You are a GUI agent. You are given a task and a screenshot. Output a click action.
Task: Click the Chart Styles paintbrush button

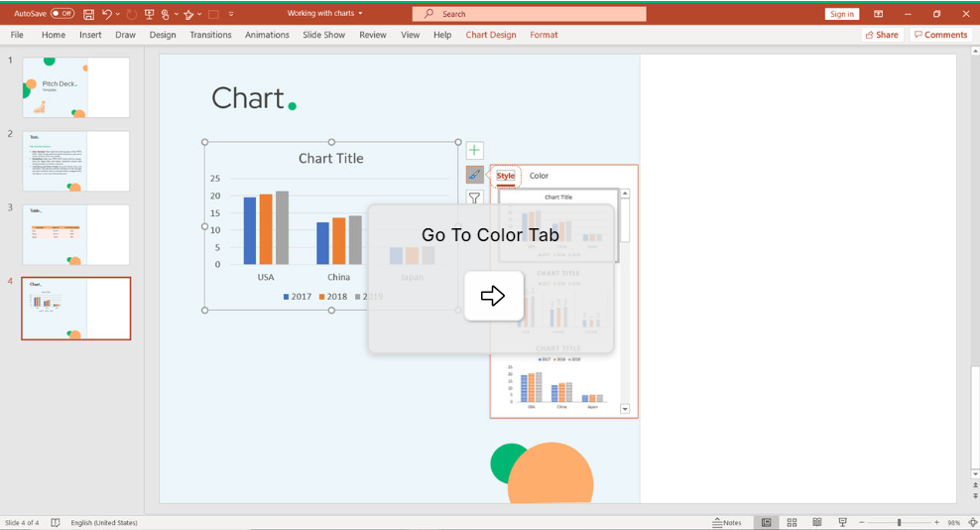pos(474,175)
